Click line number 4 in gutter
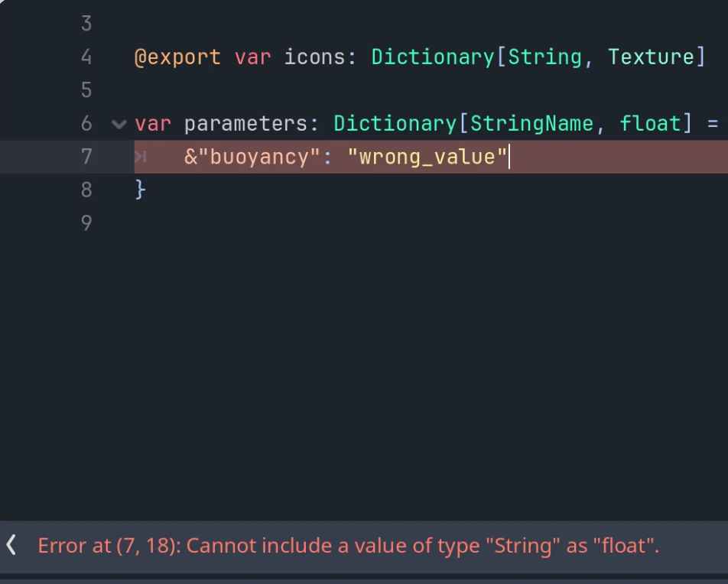 86,57
